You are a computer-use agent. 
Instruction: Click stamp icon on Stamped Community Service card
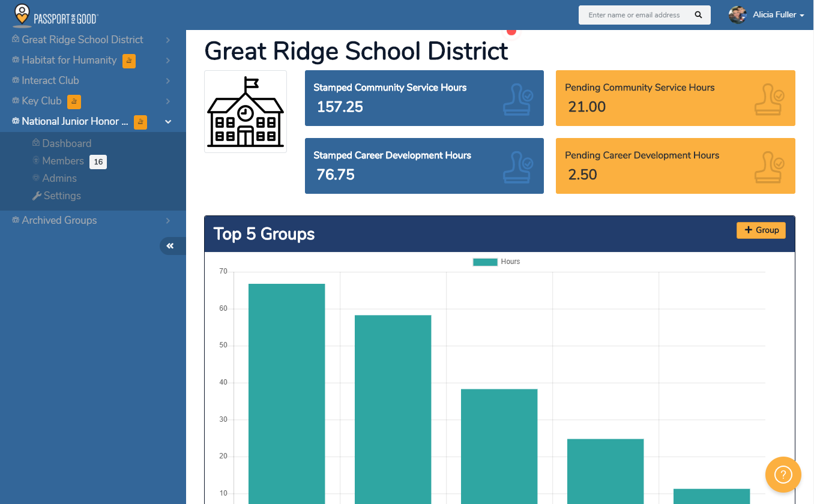click(518, 98)
